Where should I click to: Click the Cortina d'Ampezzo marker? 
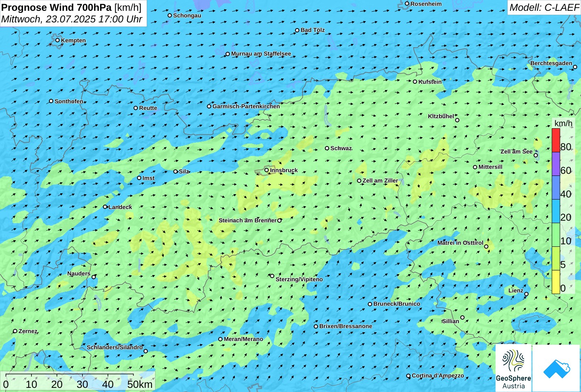(408, 376)
